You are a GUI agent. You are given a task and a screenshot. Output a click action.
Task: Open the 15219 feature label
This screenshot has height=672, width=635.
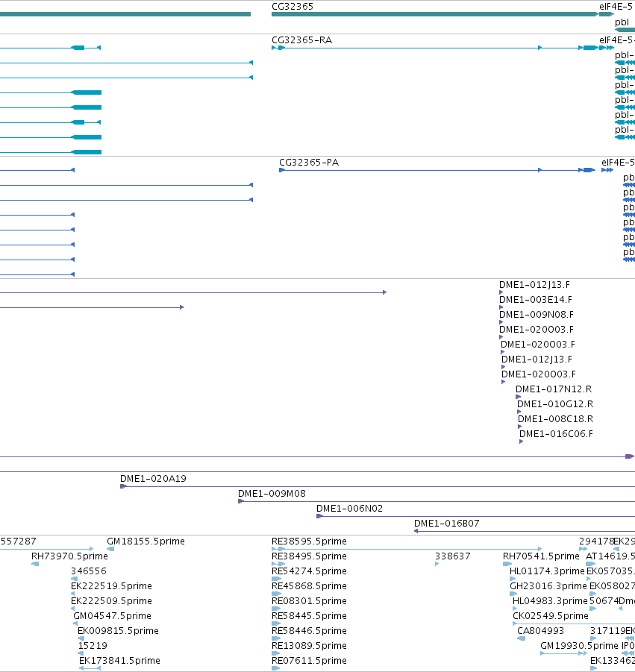pos(93,645)
